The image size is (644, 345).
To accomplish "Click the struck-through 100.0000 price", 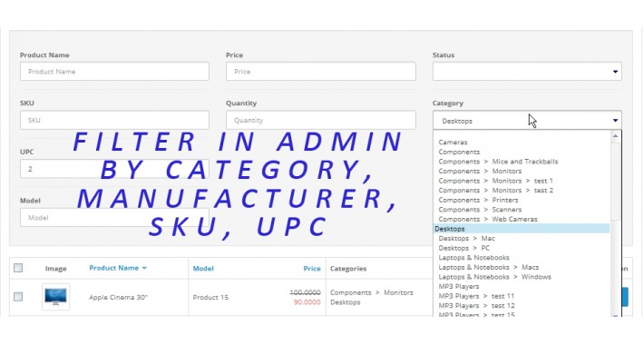I will pyautogui.click(x=305, y=292).
